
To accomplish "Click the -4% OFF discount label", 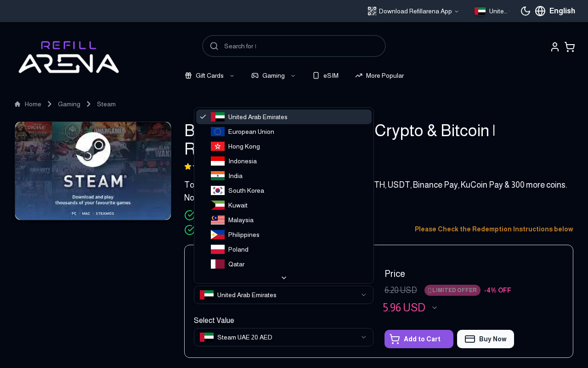I will pos(498,290).
